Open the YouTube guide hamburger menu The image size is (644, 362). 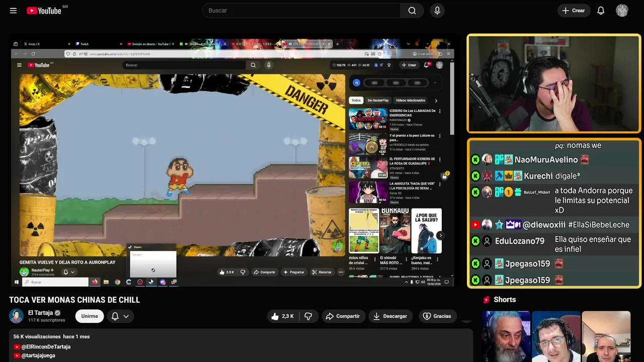click(13, 11)
